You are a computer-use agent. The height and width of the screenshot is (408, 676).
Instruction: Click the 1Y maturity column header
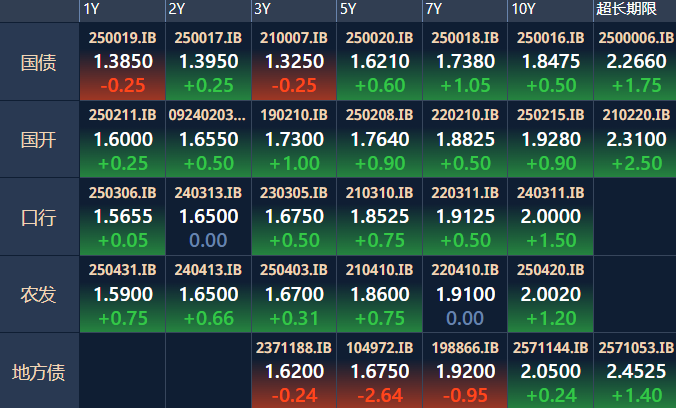pyautogui.click(x=92, y=9)
